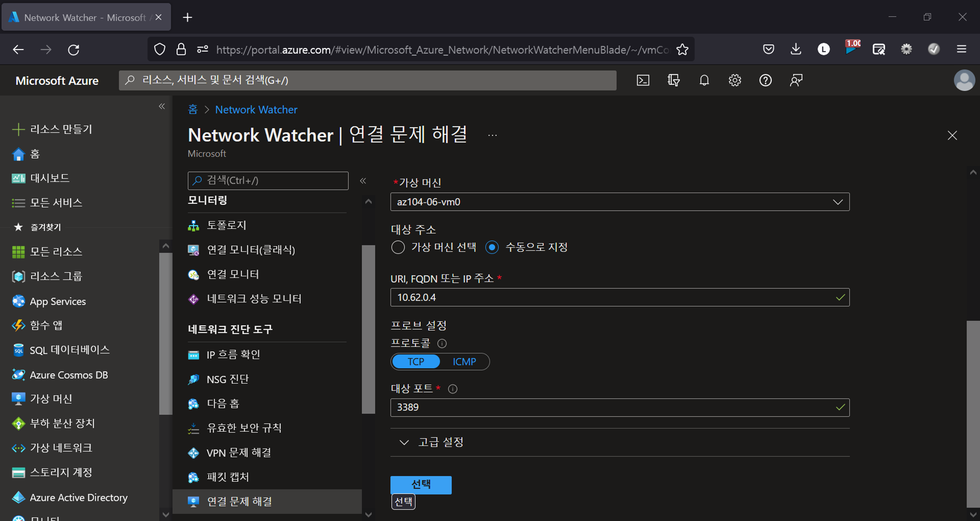Switch protocol to ICMP
Viewport: 980px width, 521px height.
pyautogui.click(x=464, y=362)
